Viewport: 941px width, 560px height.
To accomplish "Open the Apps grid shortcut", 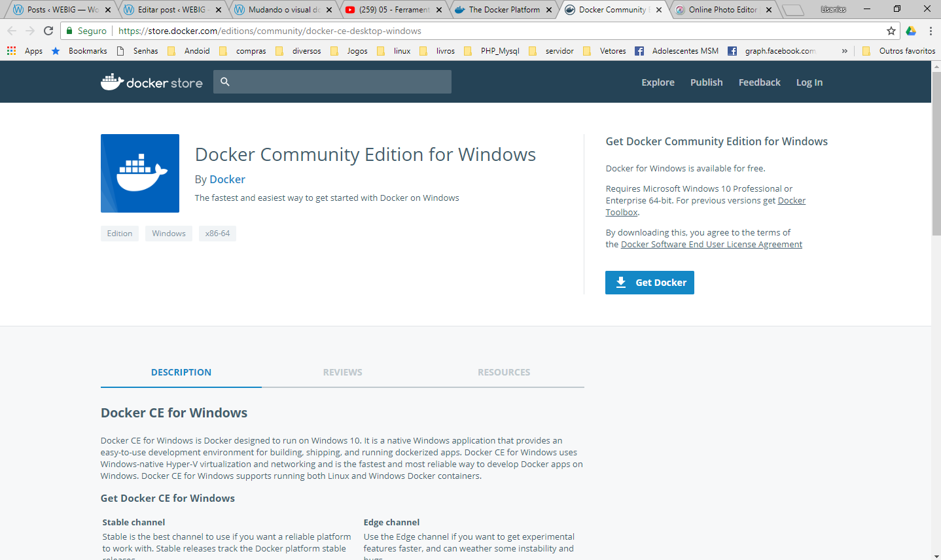I will pos(25,50).
